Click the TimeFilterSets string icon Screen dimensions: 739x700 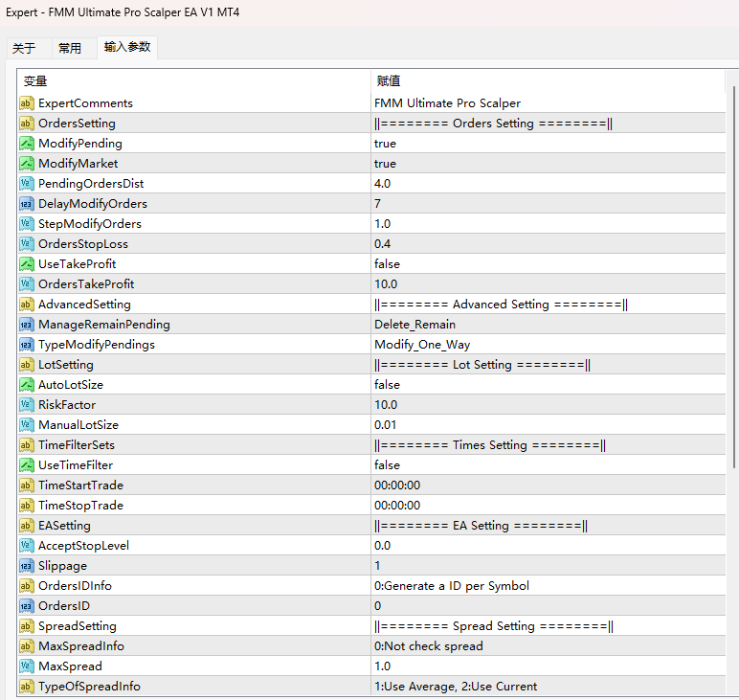pyautogui.click(x=27, y=445)
